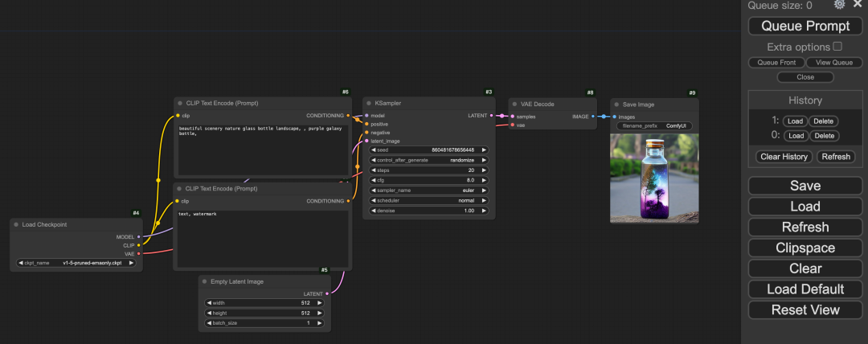Clear the workflow with Clear button
Viewport: 868px width, 344px height.
805,268
